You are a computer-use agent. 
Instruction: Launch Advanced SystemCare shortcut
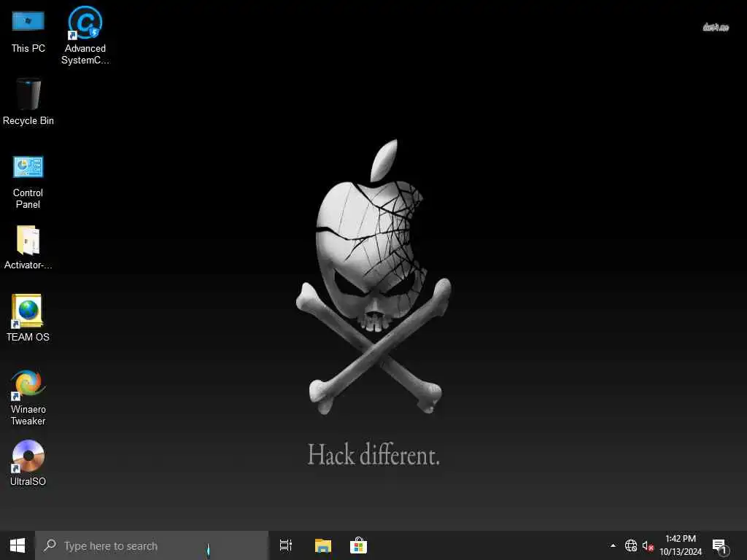(85, 35)
